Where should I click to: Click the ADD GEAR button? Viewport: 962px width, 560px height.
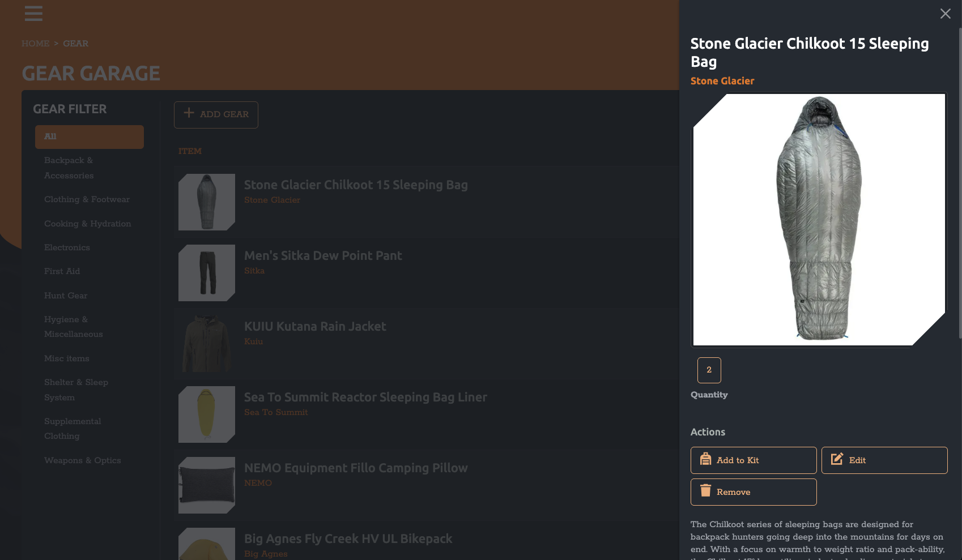click(216, 115)
